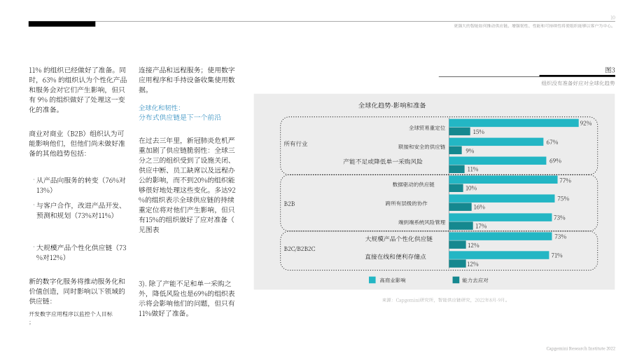The width and height of the screenshot is (644, 363).
Task: Click the light teal 高商业影响 legend swatch
Action: tap(372, 280)
